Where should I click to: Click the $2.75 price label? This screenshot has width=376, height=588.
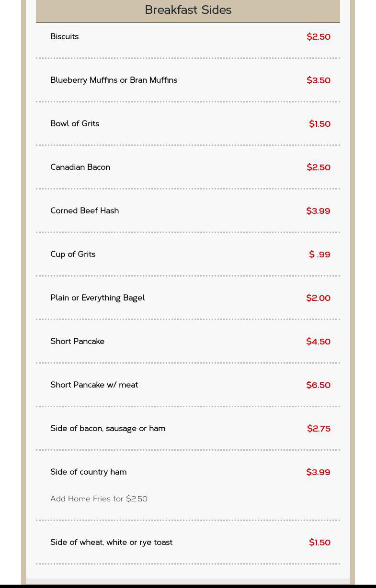pyautogui.click(x=319, y=429)
